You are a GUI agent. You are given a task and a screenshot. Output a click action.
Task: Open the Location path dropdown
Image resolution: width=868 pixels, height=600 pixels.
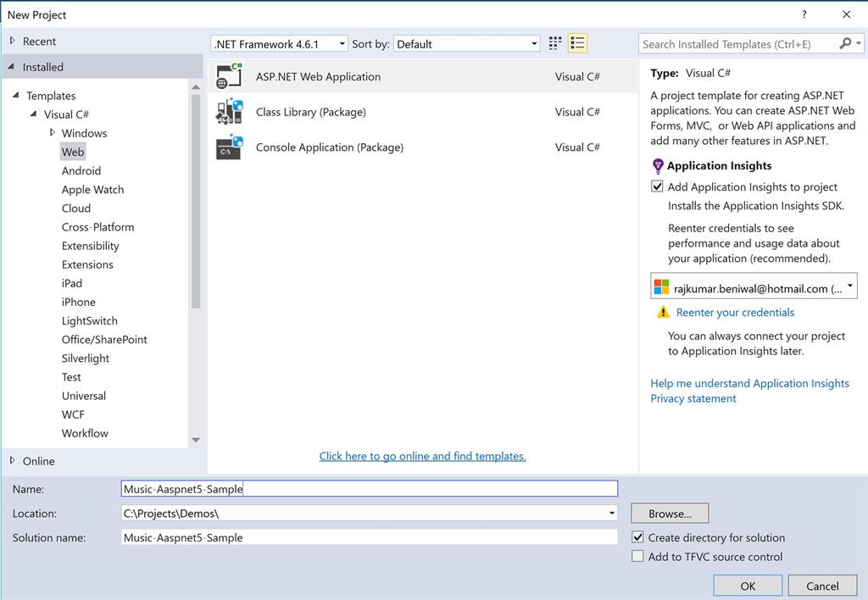click(612, 513)
